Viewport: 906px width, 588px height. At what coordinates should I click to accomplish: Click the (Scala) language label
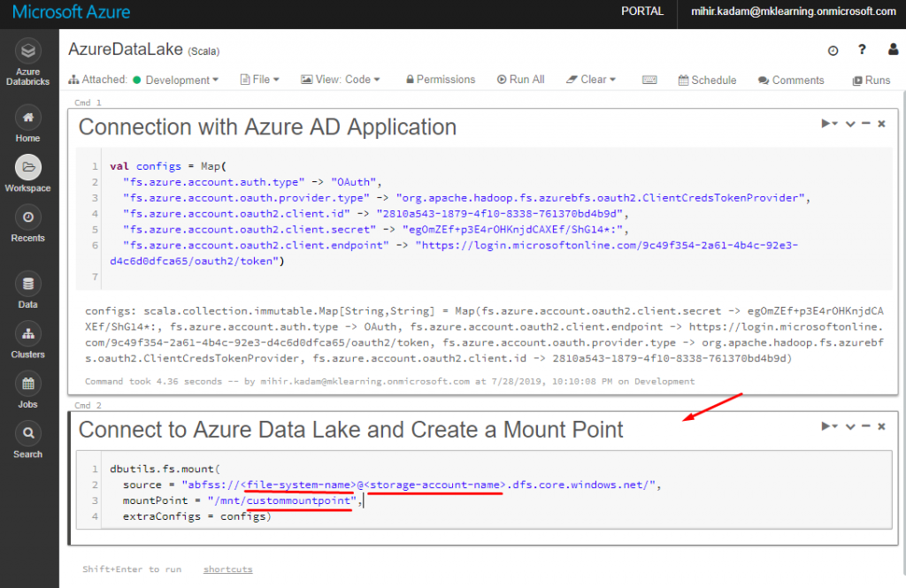[203, 51]
